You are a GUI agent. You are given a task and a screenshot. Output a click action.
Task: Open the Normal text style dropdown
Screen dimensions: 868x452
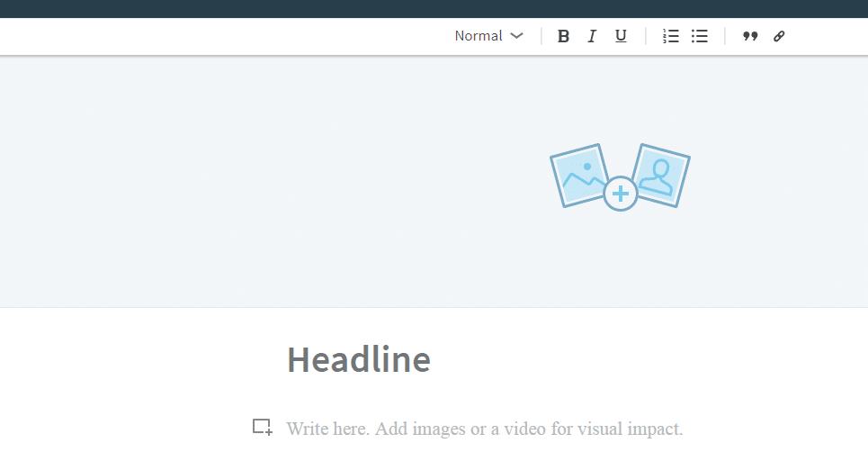[488, 36]
